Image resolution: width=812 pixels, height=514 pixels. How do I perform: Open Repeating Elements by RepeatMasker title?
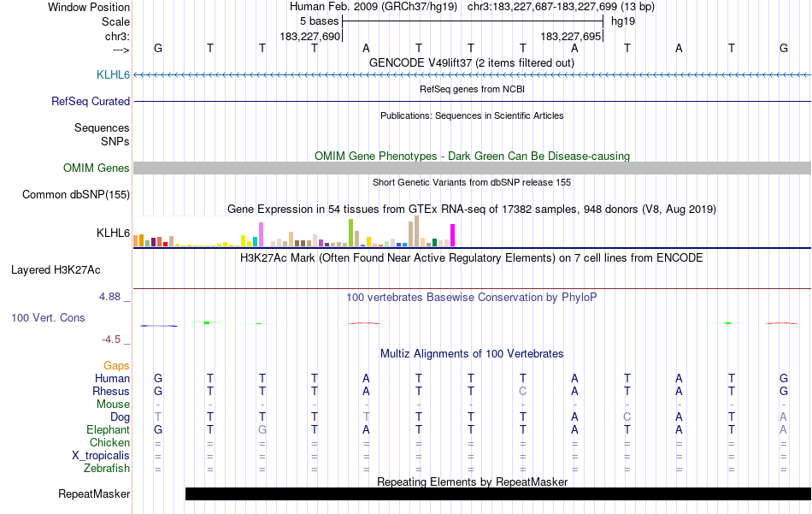click(472, 482)
